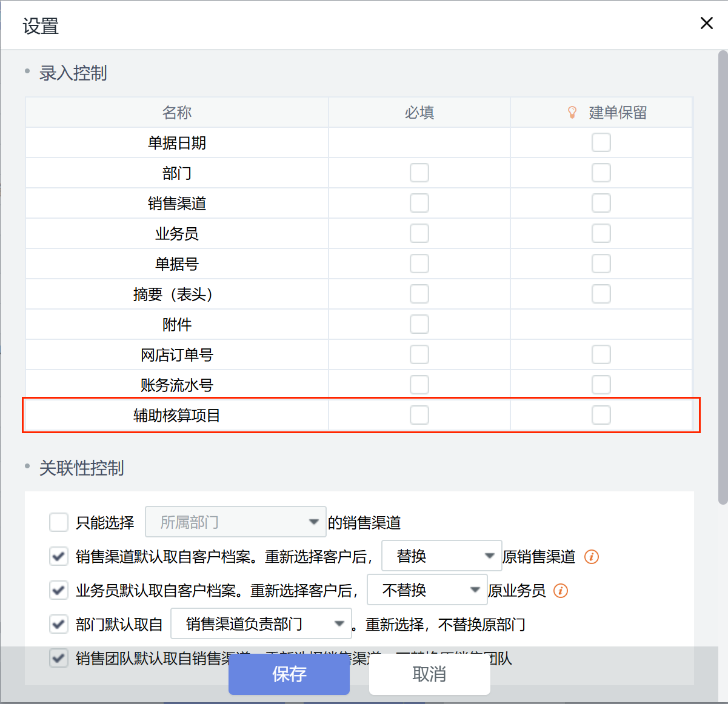728x704 pixels.
Task: Expand the 销售渠道负责部门 dropdown
Action: tap(261, 624)
